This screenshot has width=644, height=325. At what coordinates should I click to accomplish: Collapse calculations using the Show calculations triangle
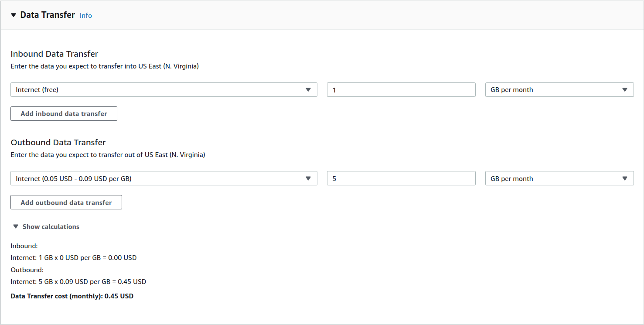tap(16, 226)
